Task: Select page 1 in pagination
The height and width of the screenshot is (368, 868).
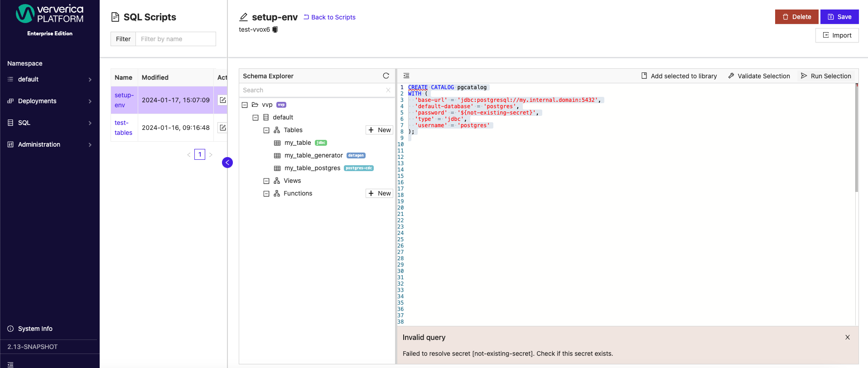Action: [x=200, y=154]
